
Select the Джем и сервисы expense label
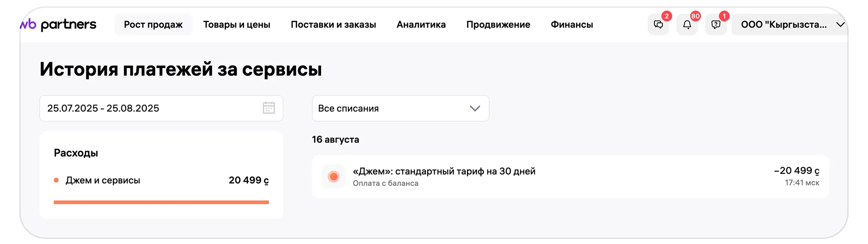click(x=103, y=180)
